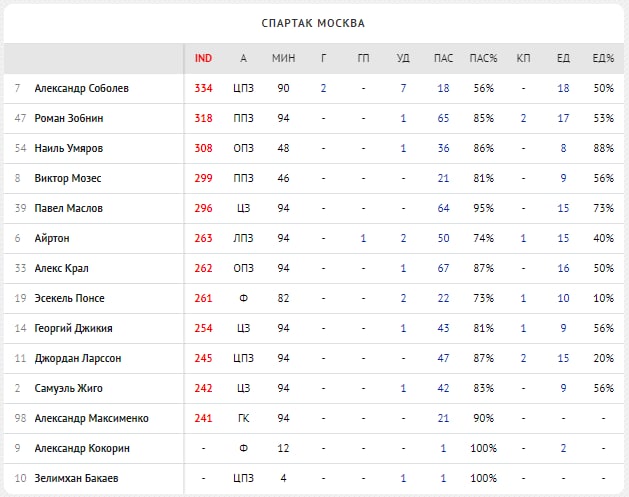Screen dimensions: 629x497
Task: Click Мозес's passes value 21
Action: pyautogui.click(x=443, y=178)
